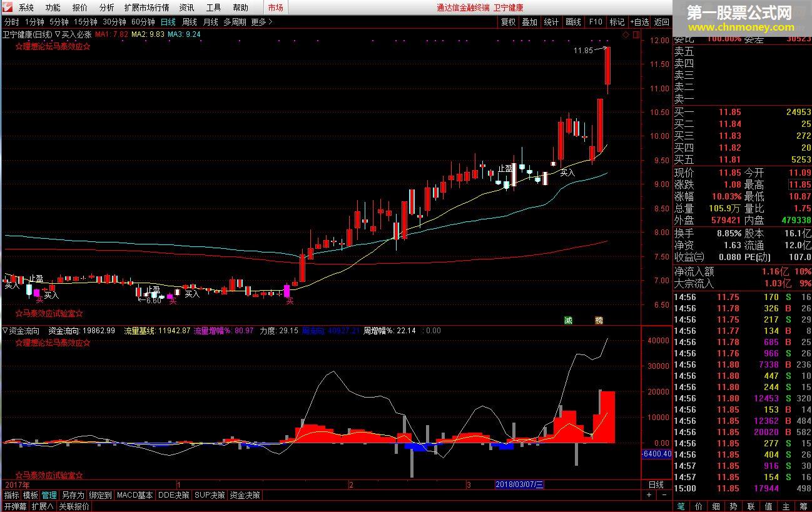Click the 开弹幕 button
This screenshot has width=812, height=512.
coord(15,506)
